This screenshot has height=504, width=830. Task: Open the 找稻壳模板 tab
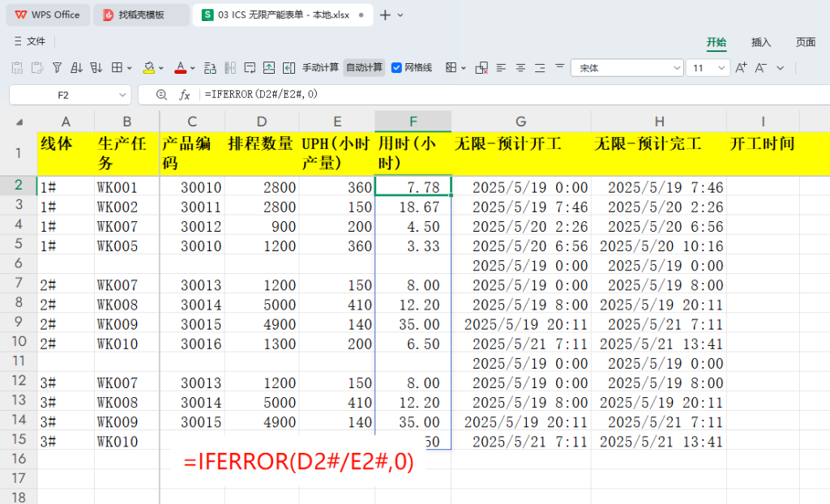141,15
